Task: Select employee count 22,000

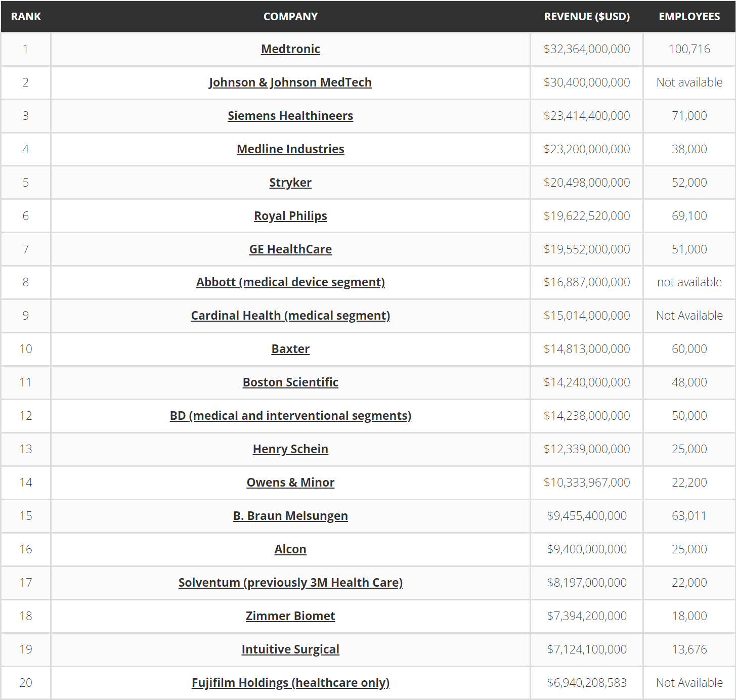Action: (689, 583)
